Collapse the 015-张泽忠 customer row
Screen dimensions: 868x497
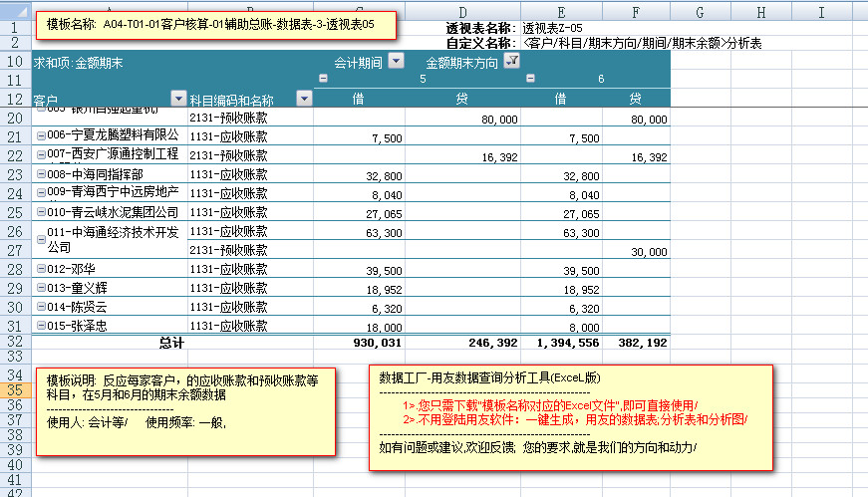[x=40, y=326]
